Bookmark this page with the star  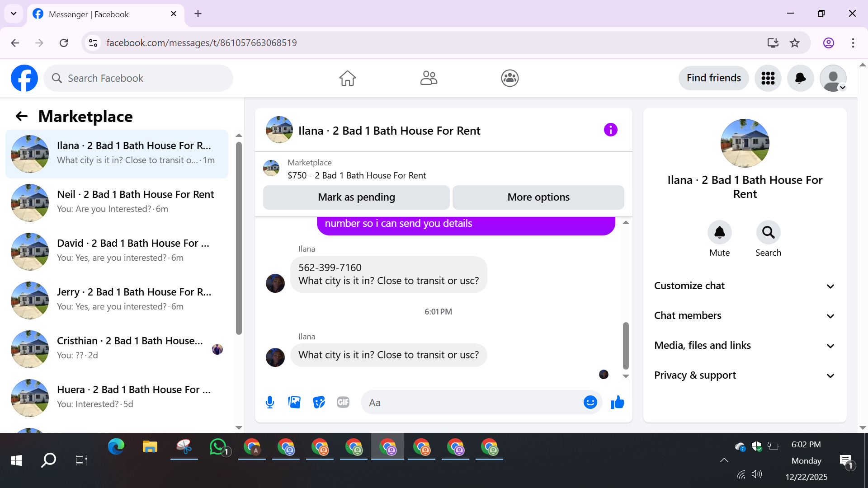(x=795, y=43)
